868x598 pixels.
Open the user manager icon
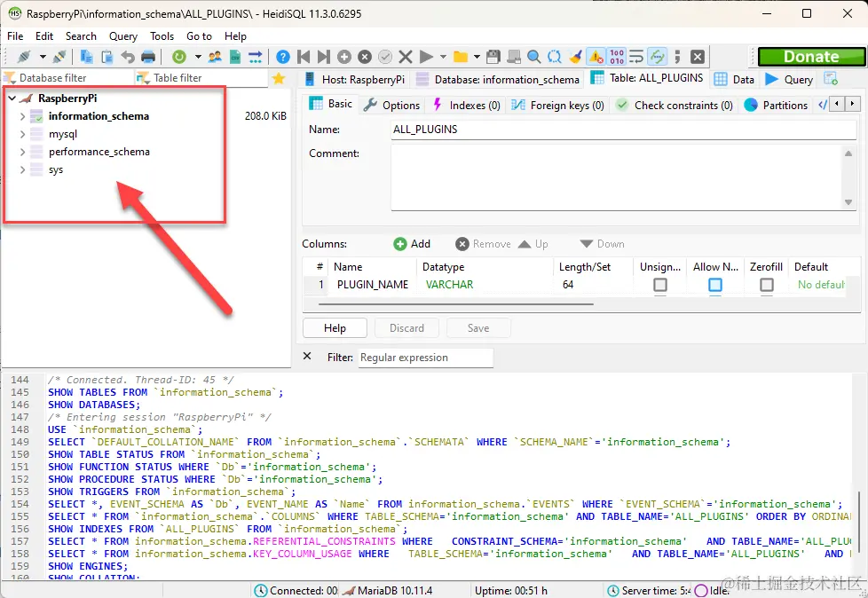coord(215,57)
